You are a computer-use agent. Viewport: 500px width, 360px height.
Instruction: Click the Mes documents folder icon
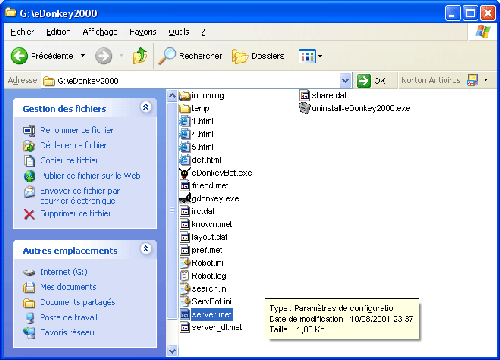click(x=29, y=287)
